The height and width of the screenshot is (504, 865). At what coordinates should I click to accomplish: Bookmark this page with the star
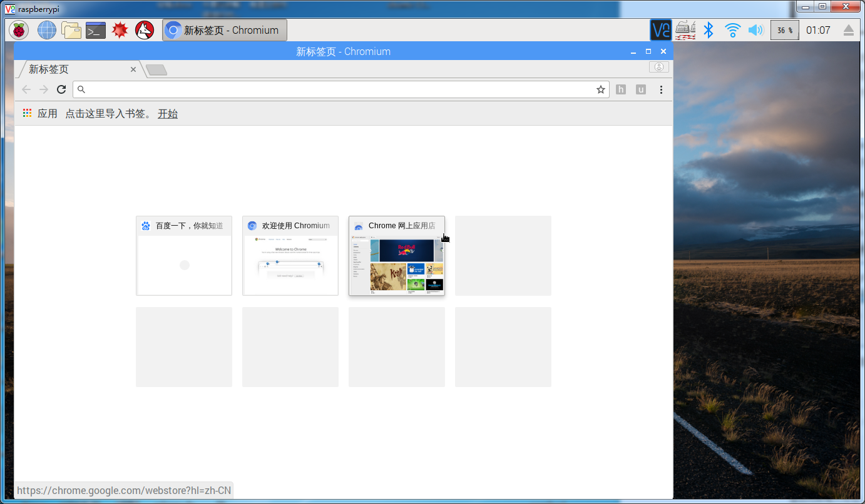[x=601, y=89]
